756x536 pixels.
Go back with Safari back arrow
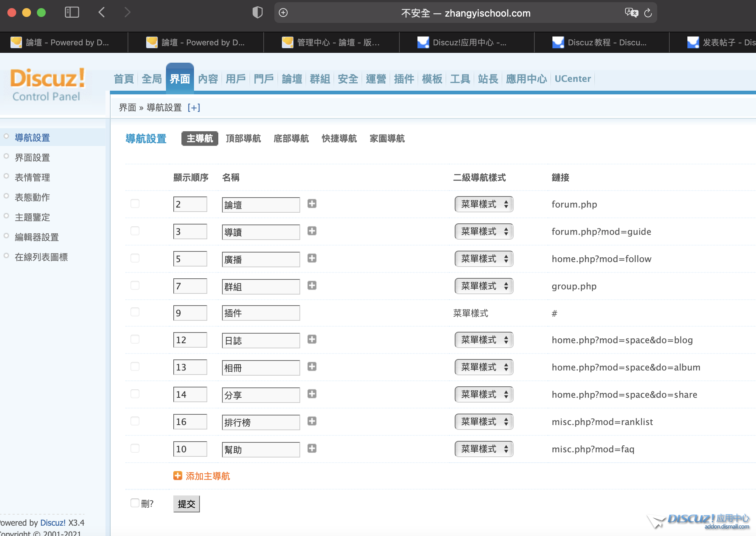(102, 13)
